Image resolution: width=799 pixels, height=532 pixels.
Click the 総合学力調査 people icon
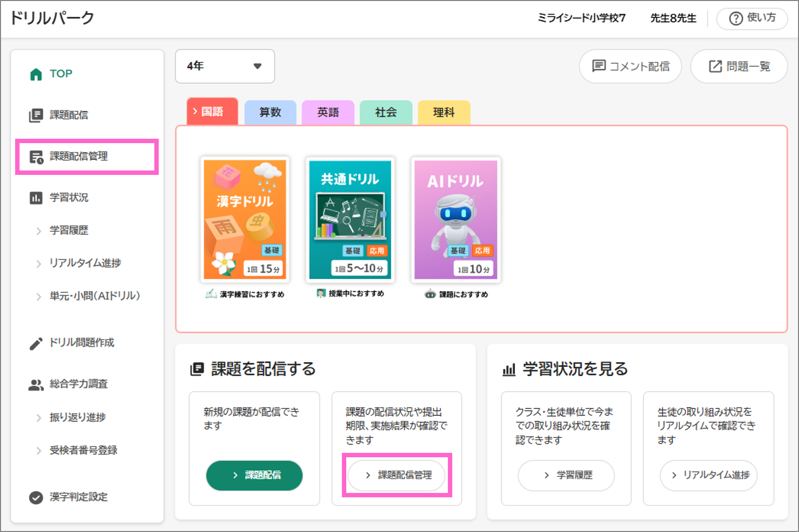pos(36,385)
